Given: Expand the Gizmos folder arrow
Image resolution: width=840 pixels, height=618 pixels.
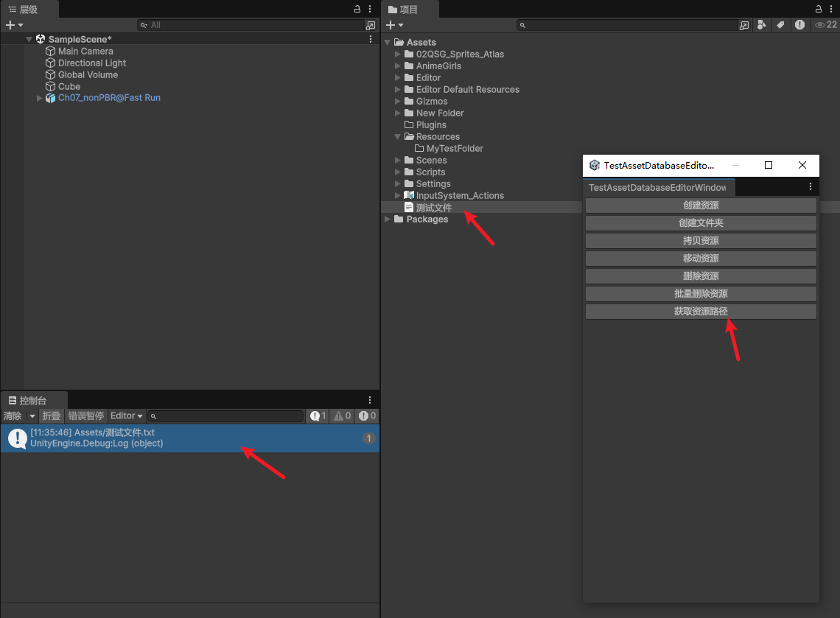Looking at the screenshot, I should point(397,101).
